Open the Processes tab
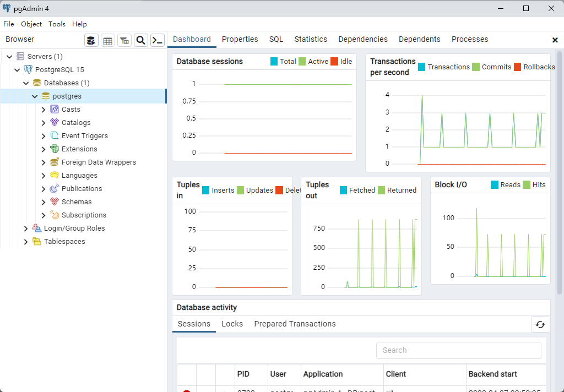Viewport: 564px width, 392px height. click(x=470, y=39)
